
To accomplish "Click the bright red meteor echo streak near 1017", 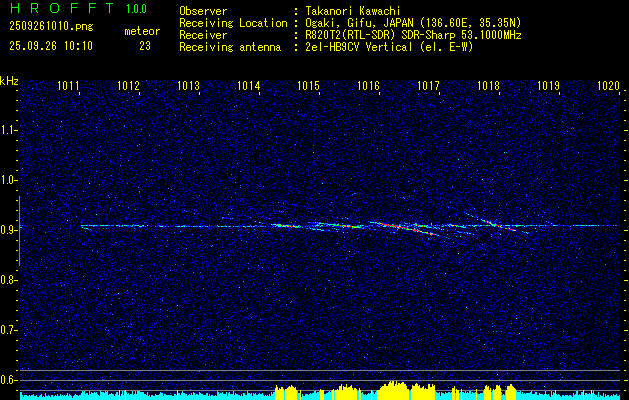I will click(405, 228).
